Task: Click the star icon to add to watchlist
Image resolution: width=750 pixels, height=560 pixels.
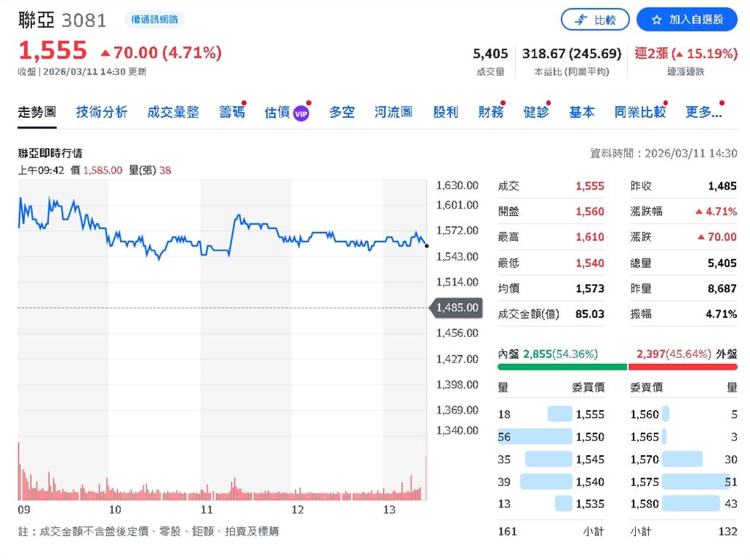Action: pos(656,20)
